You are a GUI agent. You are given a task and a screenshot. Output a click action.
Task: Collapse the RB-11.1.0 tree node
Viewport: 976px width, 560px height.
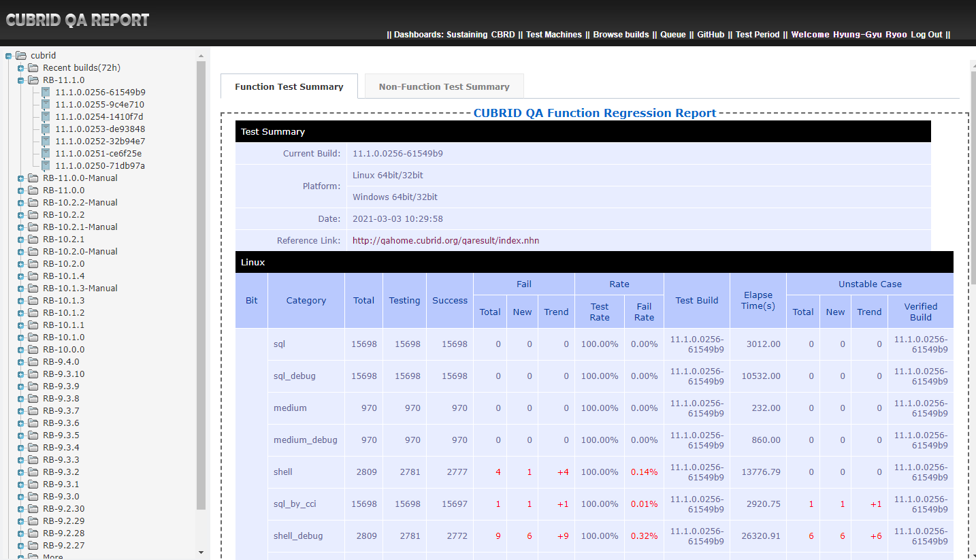pos(21,80)
